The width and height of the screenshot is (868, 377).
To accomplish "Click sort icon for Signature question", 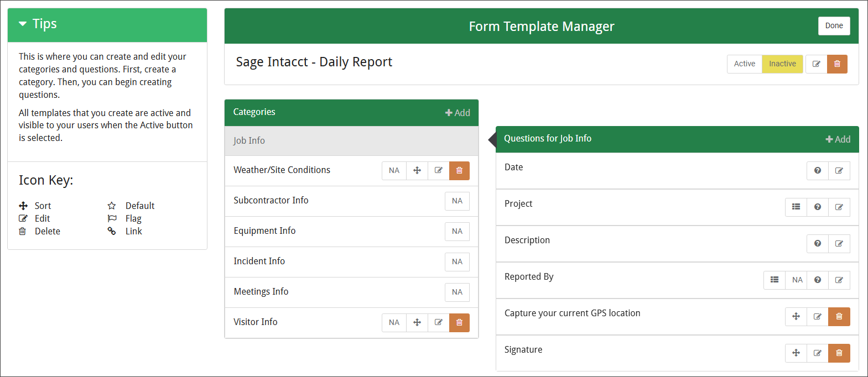I will pyautogui.click(x=796, y=353).
